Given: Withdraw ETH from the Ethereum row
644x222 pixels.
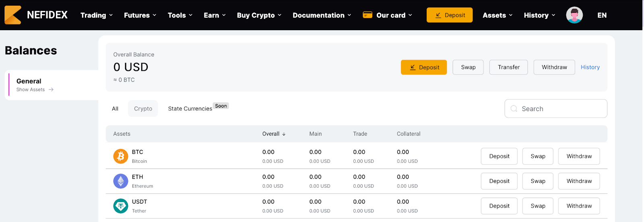Looking at the screenshot, I should click(x=579, y=181).
